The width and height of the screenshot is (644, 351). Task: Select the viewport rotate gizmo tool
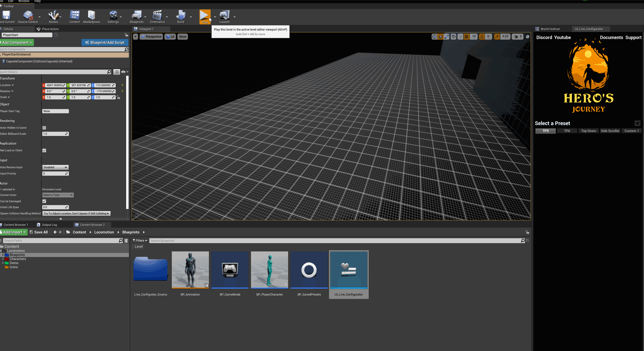point(440,37)
